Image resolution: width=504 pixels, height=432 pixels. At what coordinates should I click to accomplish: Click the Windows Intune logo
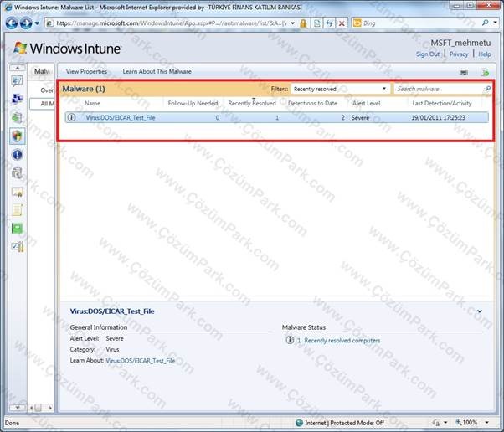(67, 49)
